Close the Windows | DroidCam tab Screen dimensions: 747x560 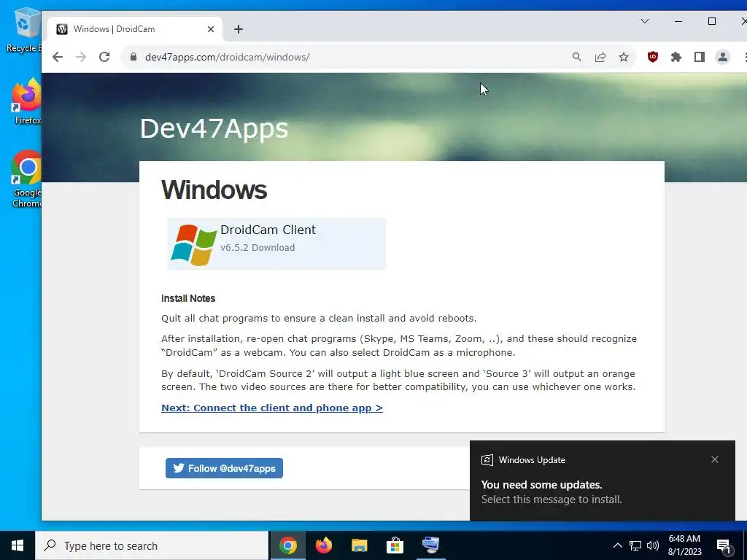tap(211, 29)
